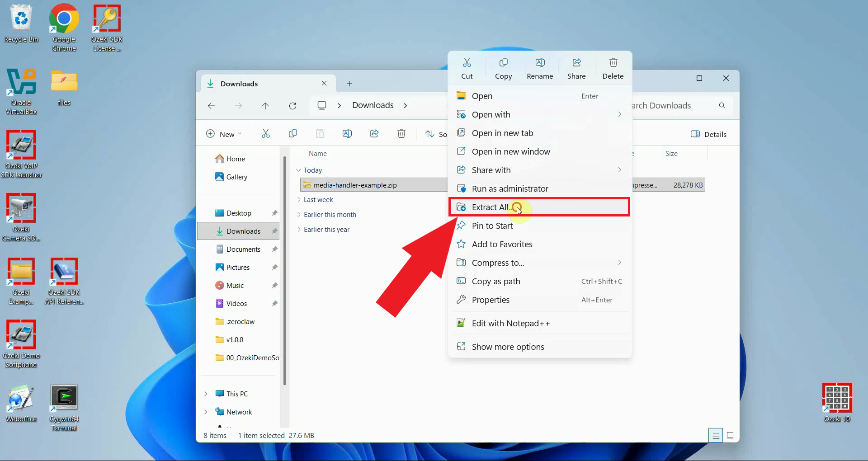Screen dimensions: 868x461
Task: Select Open in new window
Action: tap(539, 151)
